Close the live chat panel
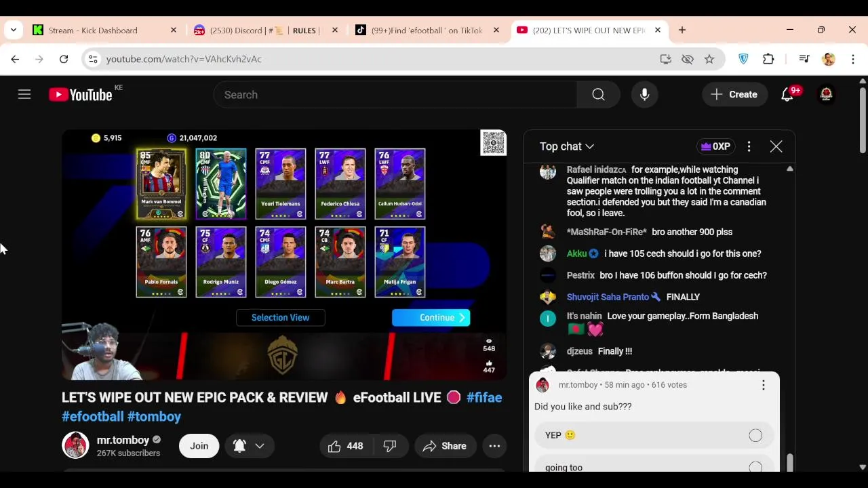 click(776, 146)
